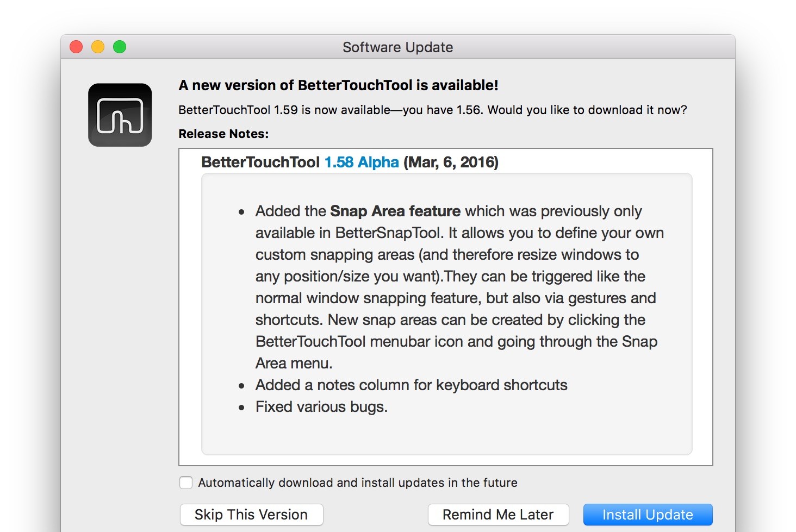The width and height of the screenshot is (796, 532).
Task: Click the Fixed various bugs bullet
Action: click(321, 406)
